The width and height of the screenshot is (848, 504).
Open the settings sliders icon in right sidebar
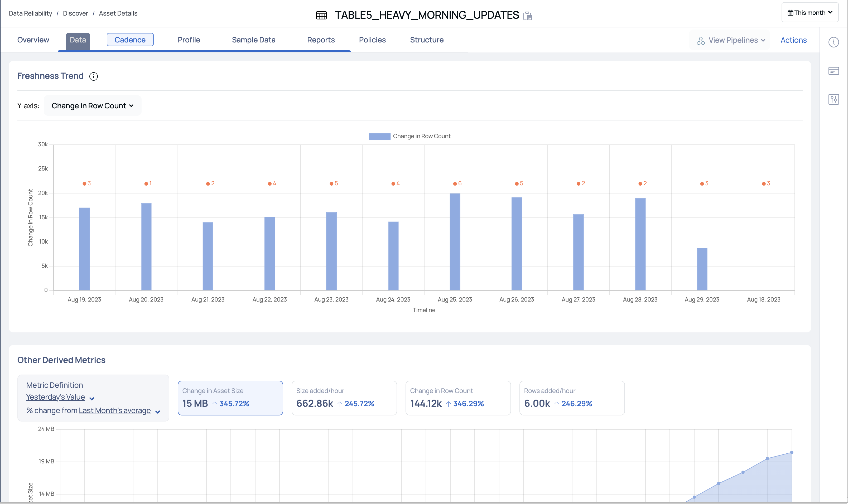click(x=833, y=100)
